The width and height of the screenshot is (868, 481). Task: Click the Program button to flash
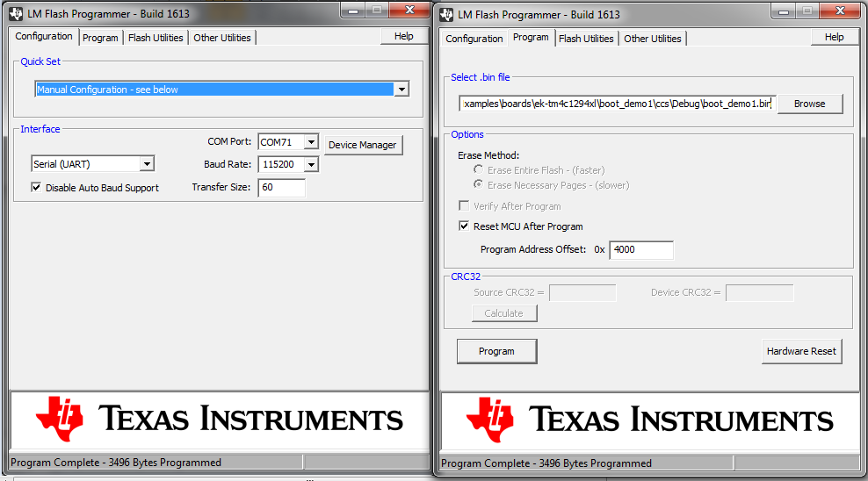coord(497,352)
